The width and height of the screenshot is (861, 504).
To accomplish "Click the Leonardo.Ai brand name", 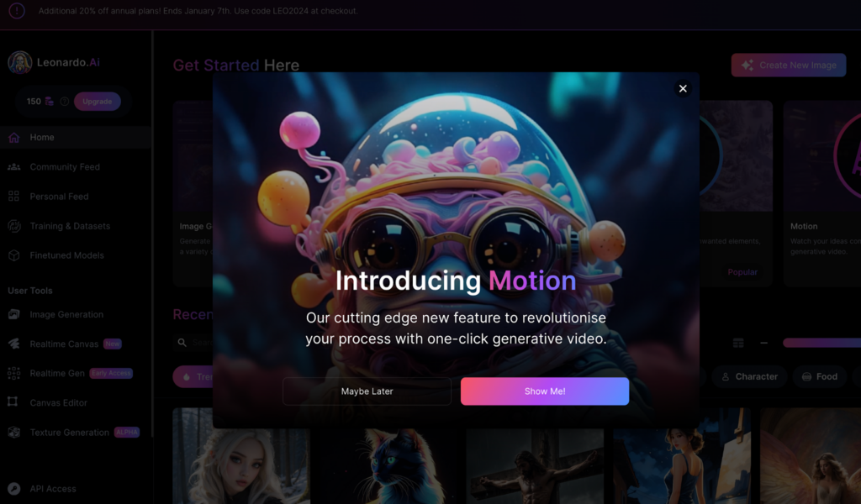I will (x=68, y=62).
